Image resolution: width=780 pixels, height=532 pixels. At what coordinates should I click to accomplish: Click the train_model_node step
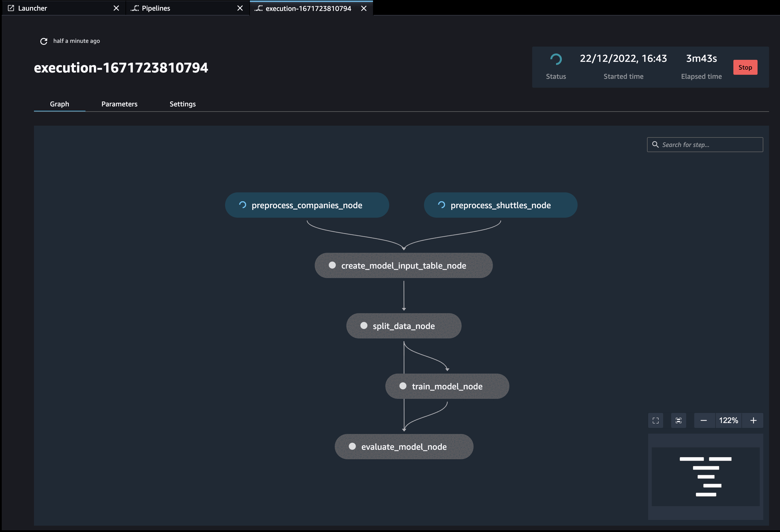447,386
